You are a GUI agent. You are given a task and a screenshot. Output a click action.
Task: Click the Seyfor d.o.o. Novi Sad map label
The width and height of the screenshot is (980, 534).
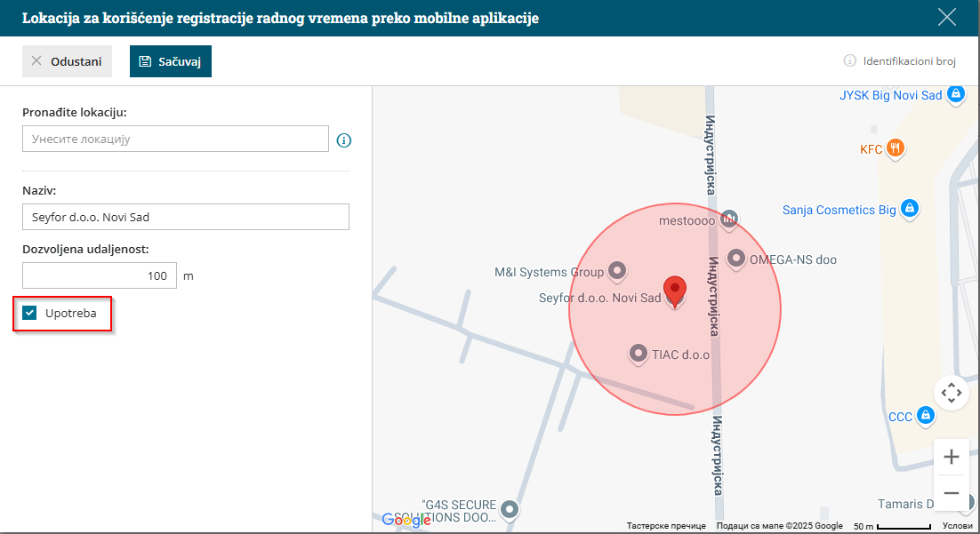coord(599,298)
